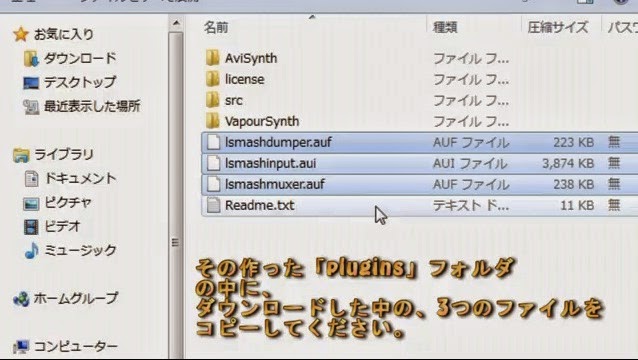Select the license folder name
This screenshot has width=638, height=360.
[245, 79]
